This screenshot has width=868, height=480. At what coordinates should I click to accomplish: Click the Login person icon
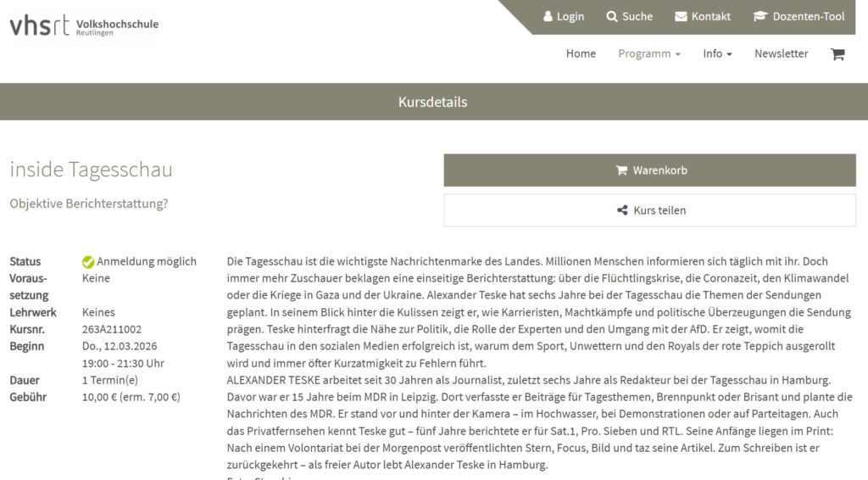click(548, 17)
